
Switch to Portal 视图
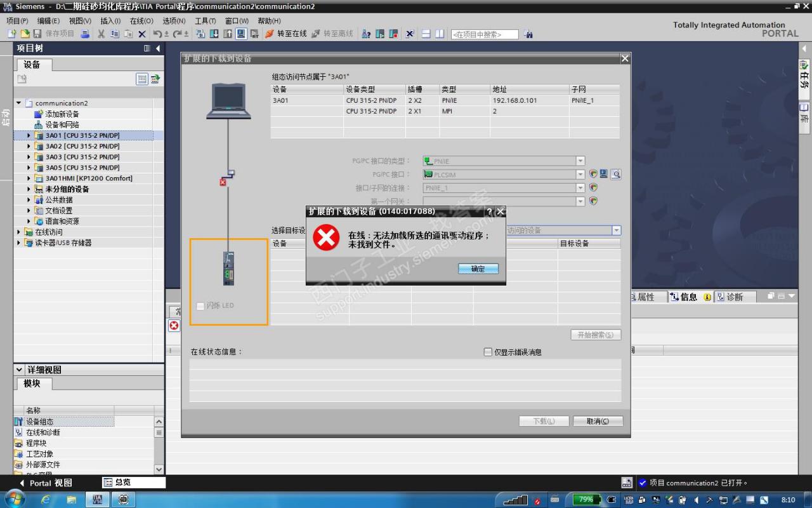pyautogui.click(x=46, y=483)
